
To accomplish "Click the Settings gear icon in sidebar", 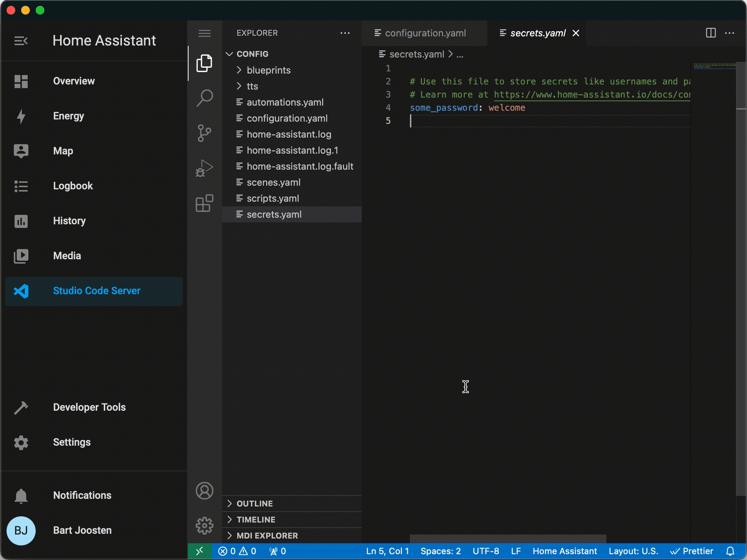I will tap(21, 442).
